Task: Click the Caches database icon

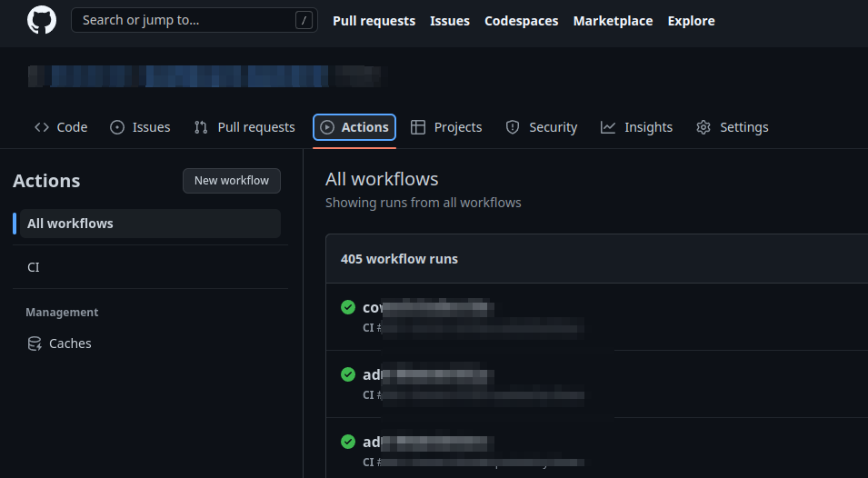Action: (35, 344)
